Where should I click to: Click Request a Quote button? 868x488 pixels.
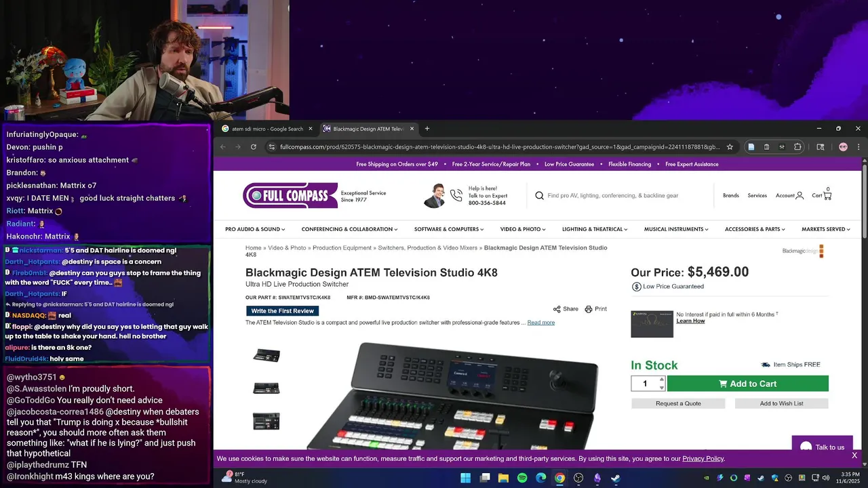678,403
